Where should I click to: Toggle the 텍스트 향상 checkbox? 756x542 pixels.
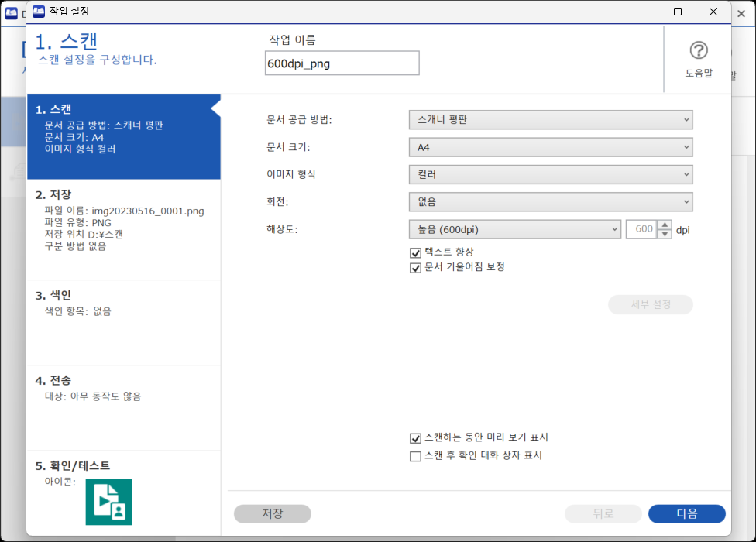[x=415, y=252]
